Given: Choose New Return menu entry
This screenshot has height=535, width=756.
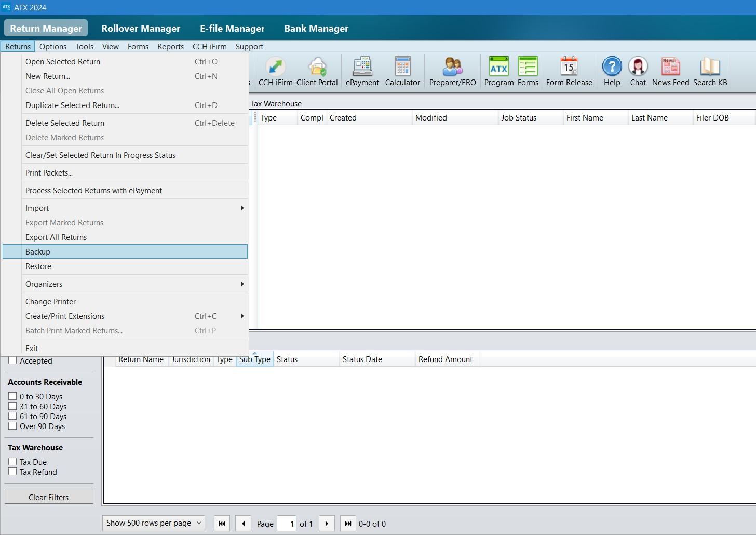Looking at the screenshot, I should [125, 76].
